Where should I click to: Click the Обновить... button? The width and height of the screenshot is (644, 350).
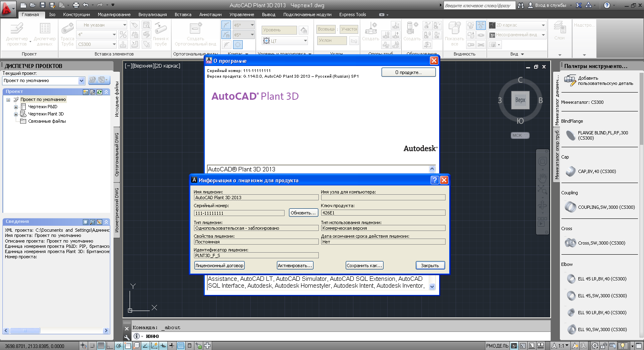(x=303, y=213)
